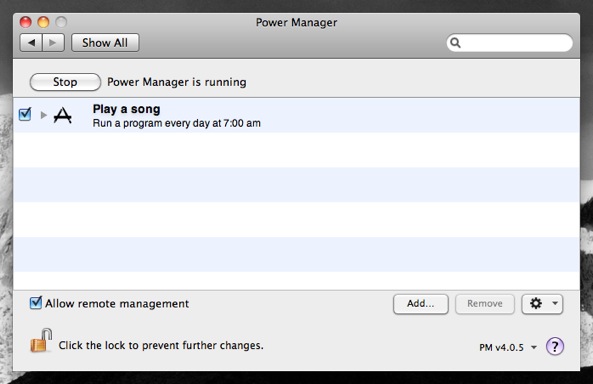Toggle Allow remote management checkbox
This screenshot has height=384, width=593.
coord(36,303)
